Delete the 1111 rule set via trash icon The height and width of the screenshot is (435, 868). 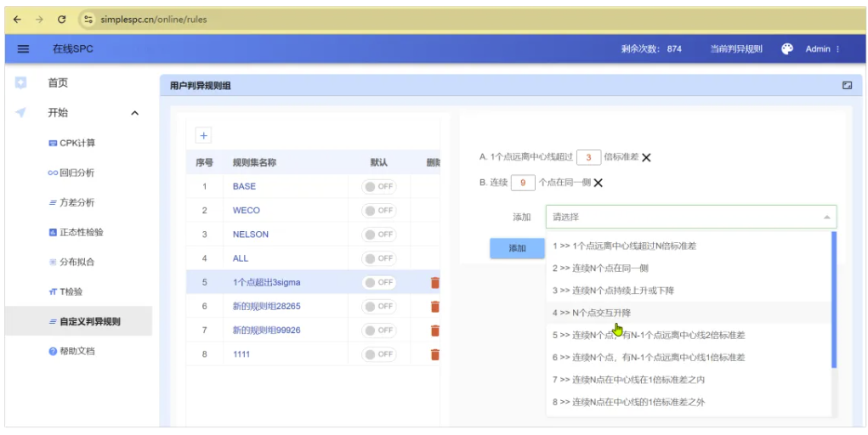click(434, 354)
